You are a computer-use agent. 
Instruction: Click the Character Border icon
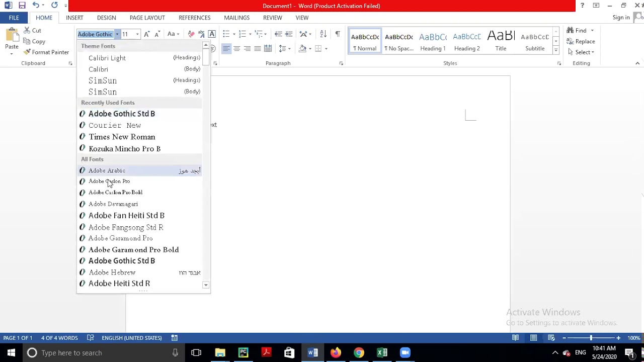(212, 34)
